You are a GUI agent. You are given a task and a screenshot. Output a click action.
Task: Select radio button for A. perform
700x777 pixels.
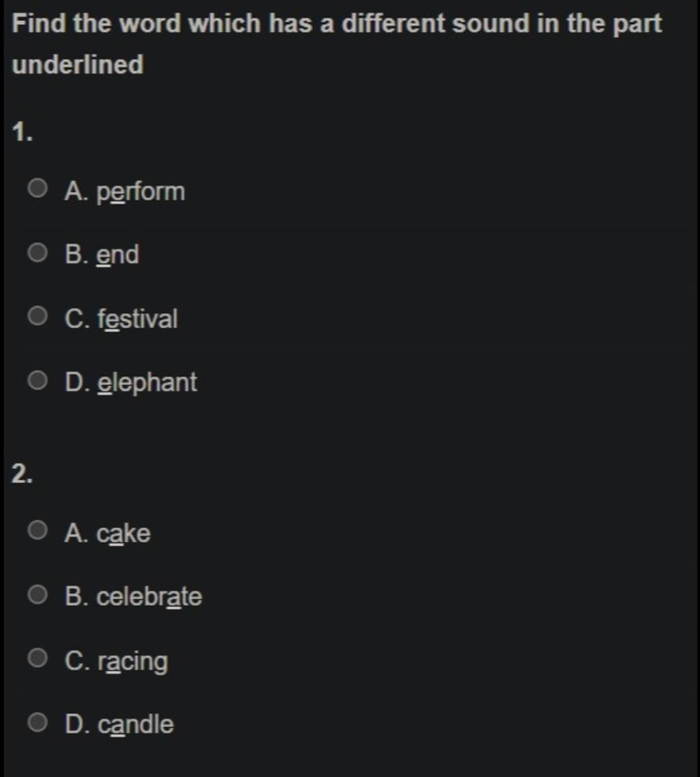click(x=38, y=189)
